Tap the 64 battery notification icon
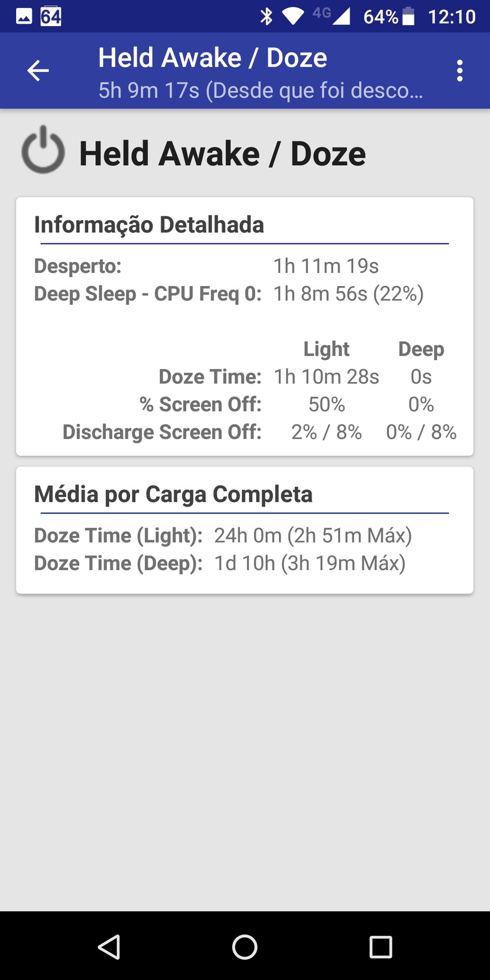The image size is (490, 980). pyautogui.click(x=51, y=16)
